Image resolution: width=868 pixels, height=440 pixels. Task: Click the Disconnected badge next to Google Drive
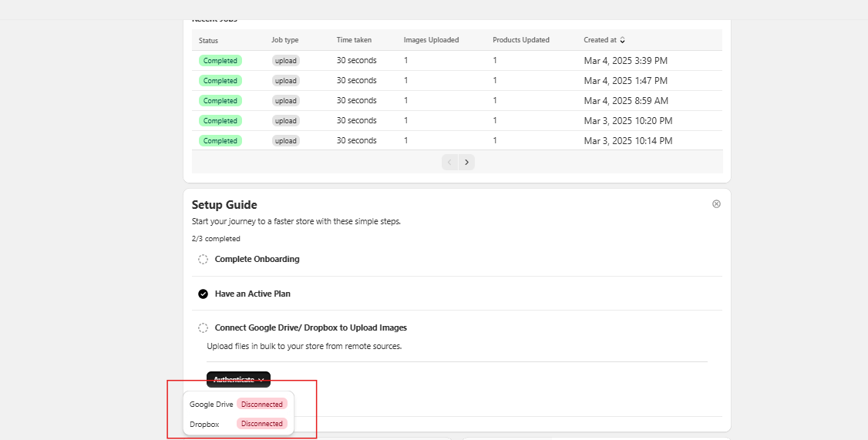[261, 404]
